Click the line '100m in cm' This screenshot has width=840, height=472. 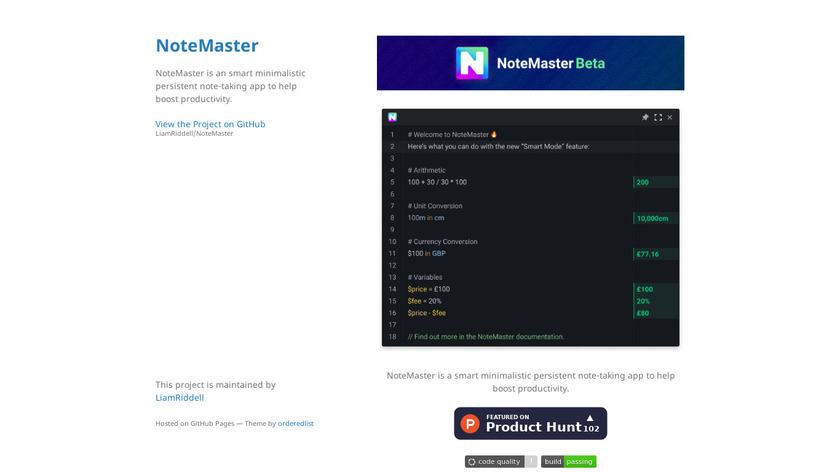pyautogui.click(x=426, y=218)
